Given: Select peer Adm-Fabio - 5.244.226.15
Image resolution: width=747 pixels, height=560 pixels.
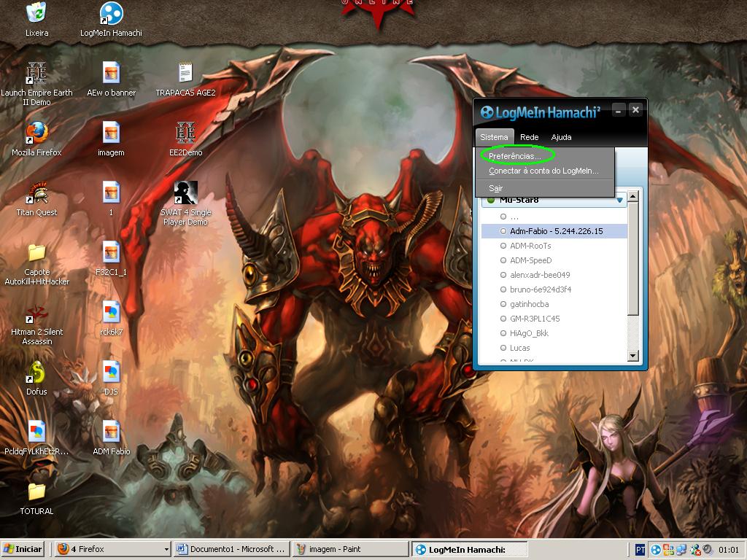Looking at the screenshot, I should (556, 231).
